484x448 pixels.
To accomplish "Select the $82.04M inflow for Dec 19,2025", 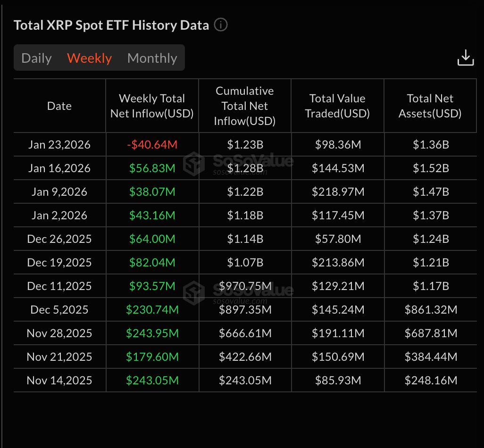I will pyautogui.click(x=151, y=262).
